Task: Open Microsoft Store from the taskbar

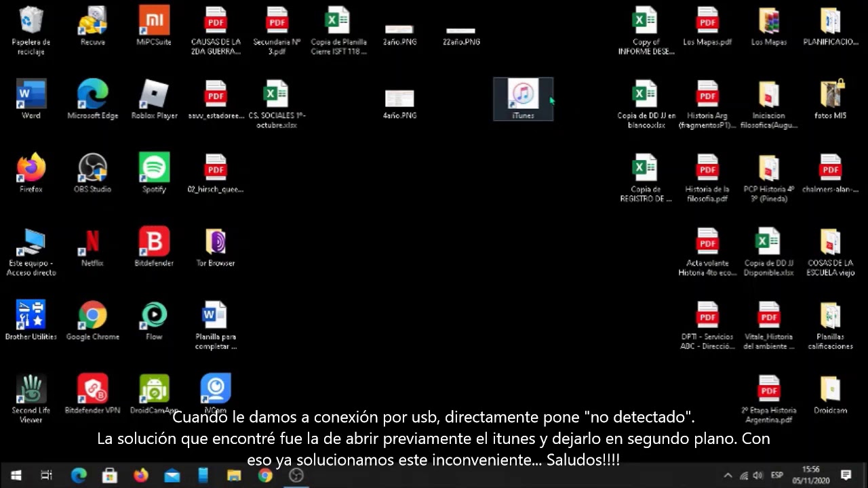Action: click(110, 475)
